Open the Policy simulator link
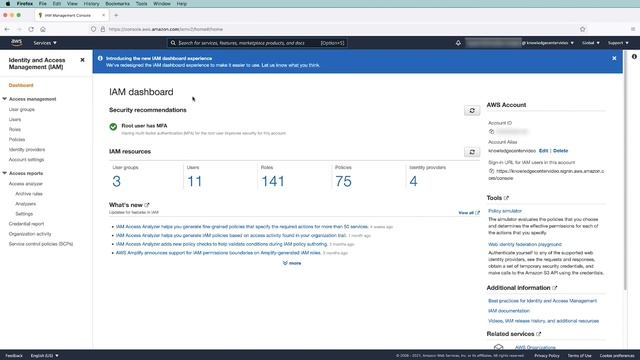Viewport: 640px width, 360px height. (505, 211)
